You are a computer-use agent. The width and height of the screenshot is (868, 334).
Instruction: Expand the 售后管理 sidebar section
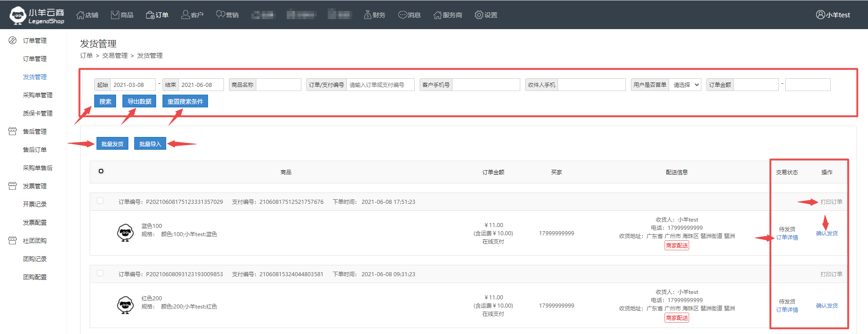coord(35,132)
